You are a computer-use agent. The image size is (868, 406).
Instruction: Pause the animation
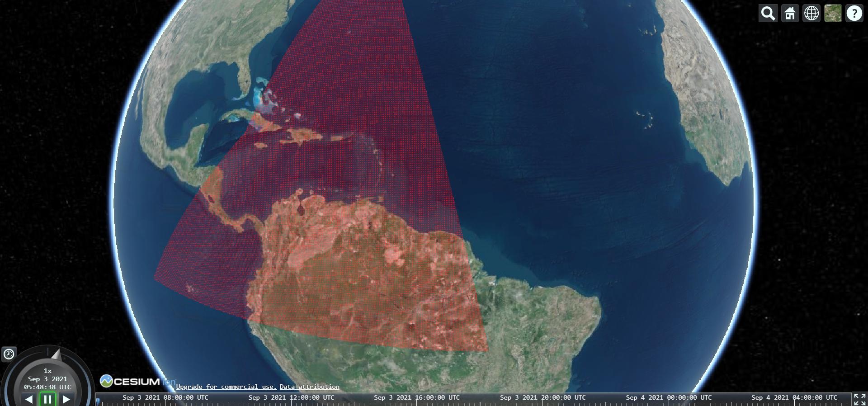tap(47, 399)
